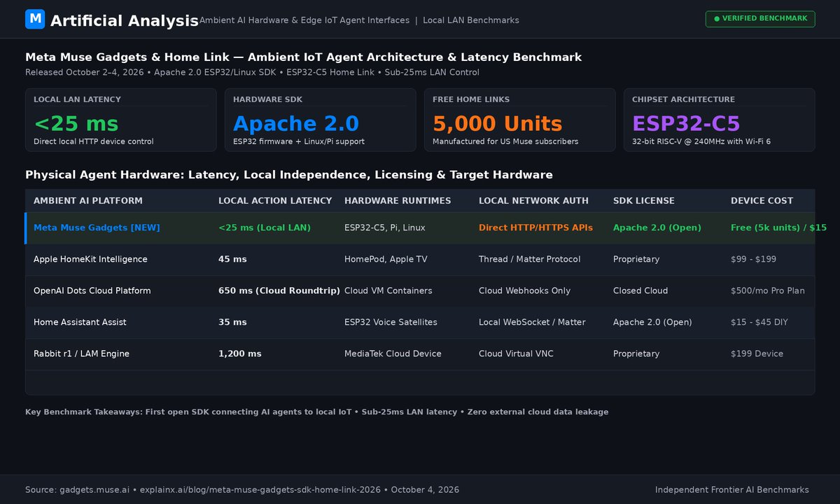
Task: Click the '650 ms (Cloud Roundtrip)' cell
Action: (279, 290)
